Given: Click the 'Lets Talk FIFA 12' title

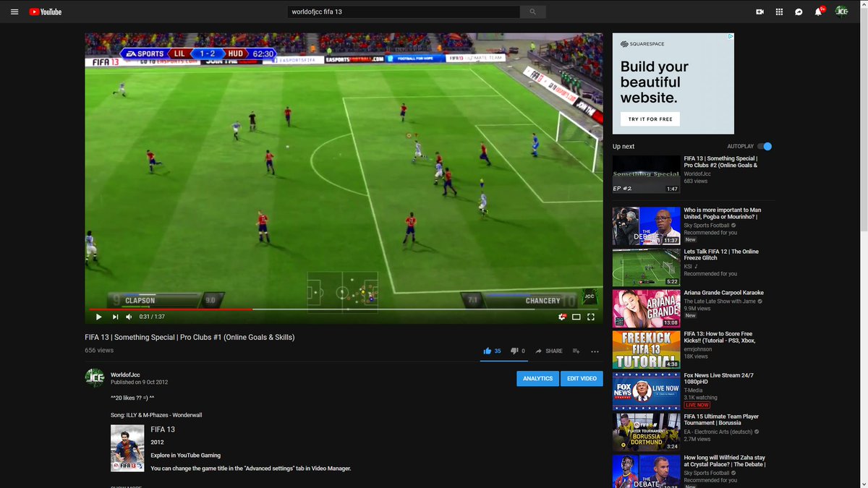Looking at the screenshot, I should pyautogui.click(x=720, y=254).
